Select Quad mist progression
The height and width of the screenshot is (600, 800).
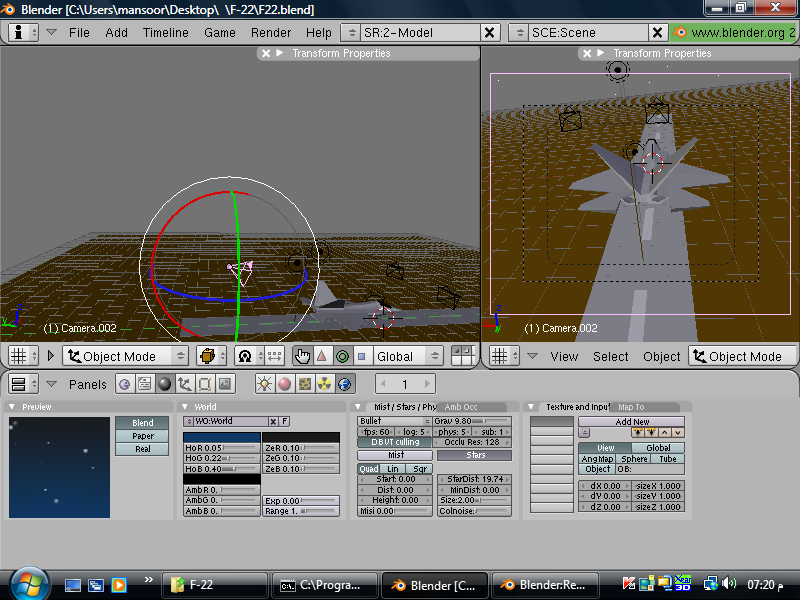(x=368, y=469)
